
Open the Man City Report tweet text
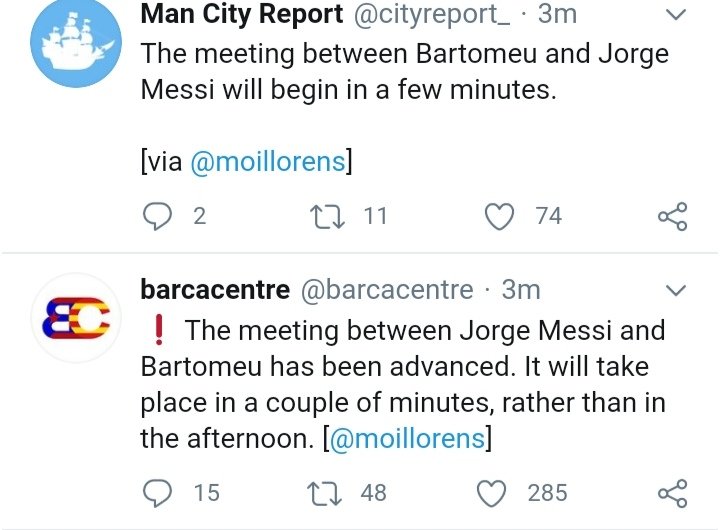[404, 108]
